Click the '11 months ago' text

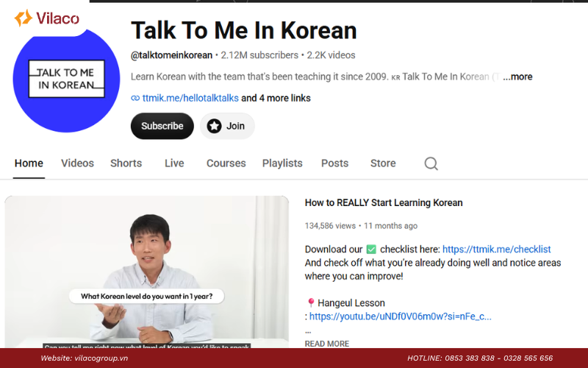tap(390, 226)
